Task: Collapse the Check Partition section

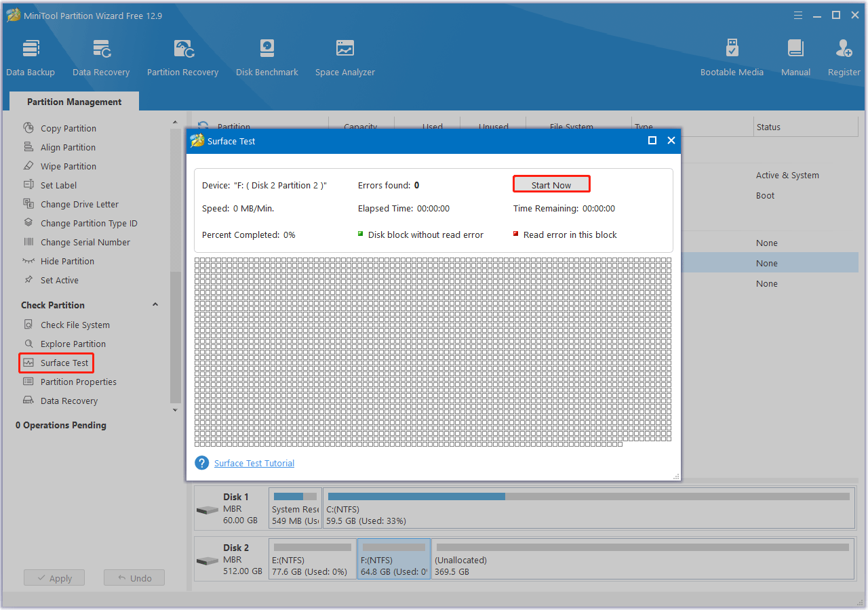Action: click(x=155, y=304)
